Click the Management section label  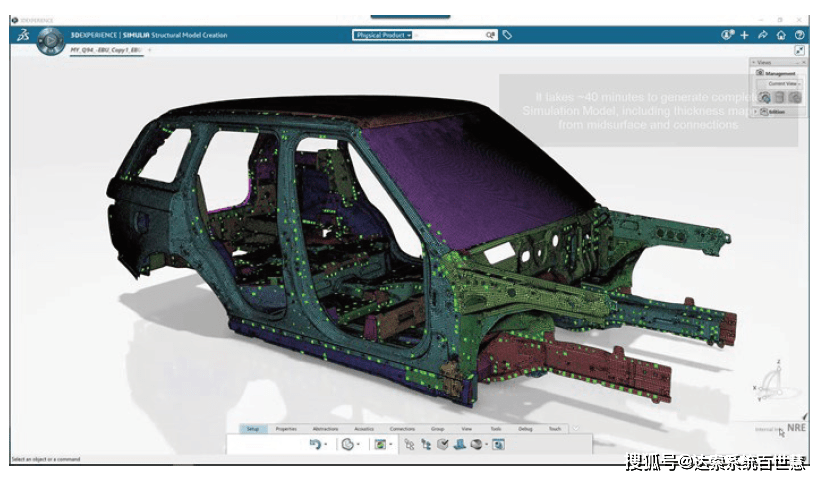(781, 73)
